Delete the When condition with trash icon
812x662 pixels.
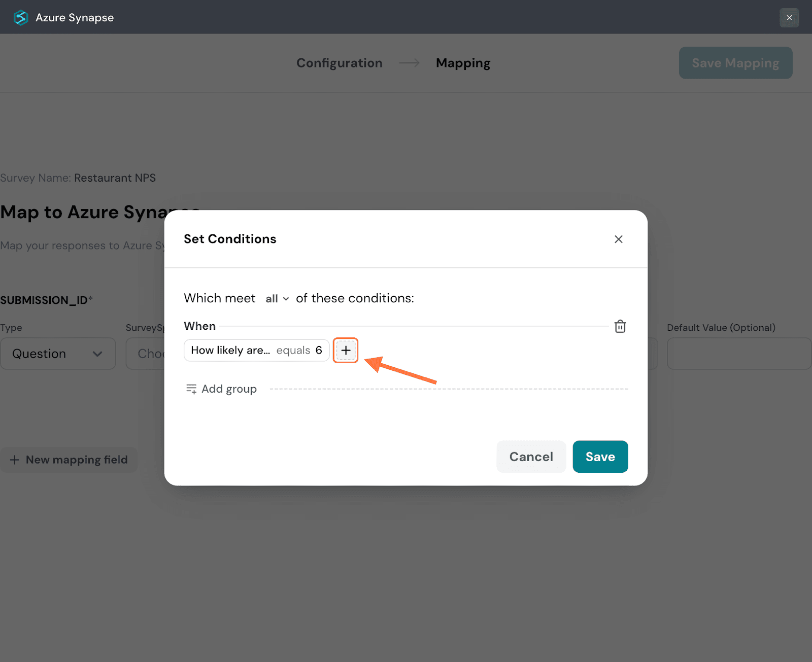point(620,326)
